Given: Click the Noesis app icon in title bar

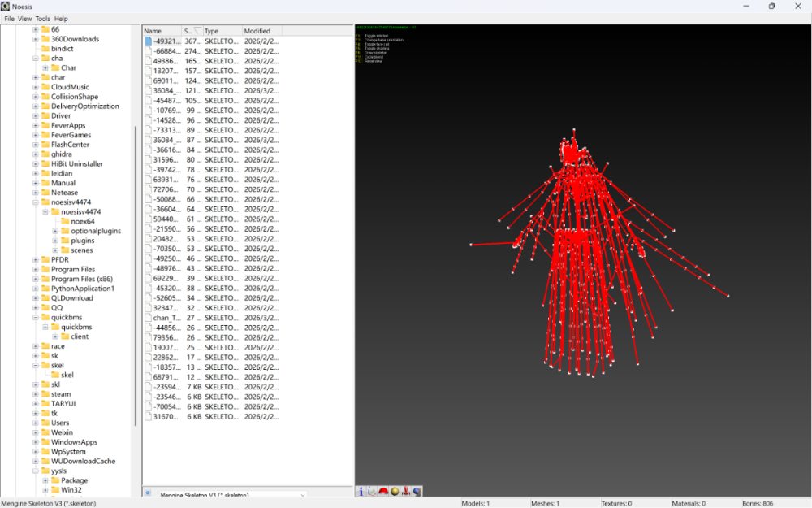Looking at the screenshot, I should tap(6, 7).
